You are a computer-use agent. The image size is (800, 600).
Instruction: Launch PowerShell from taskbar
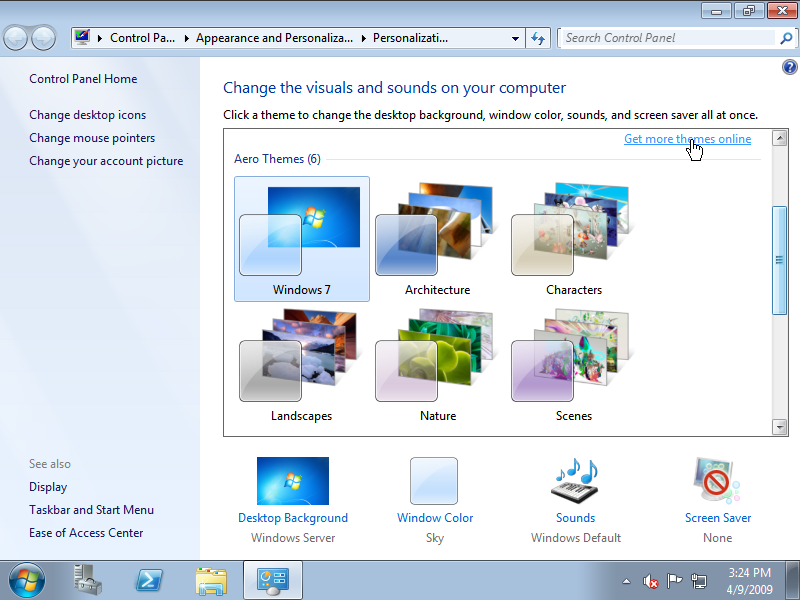[148, 580]
